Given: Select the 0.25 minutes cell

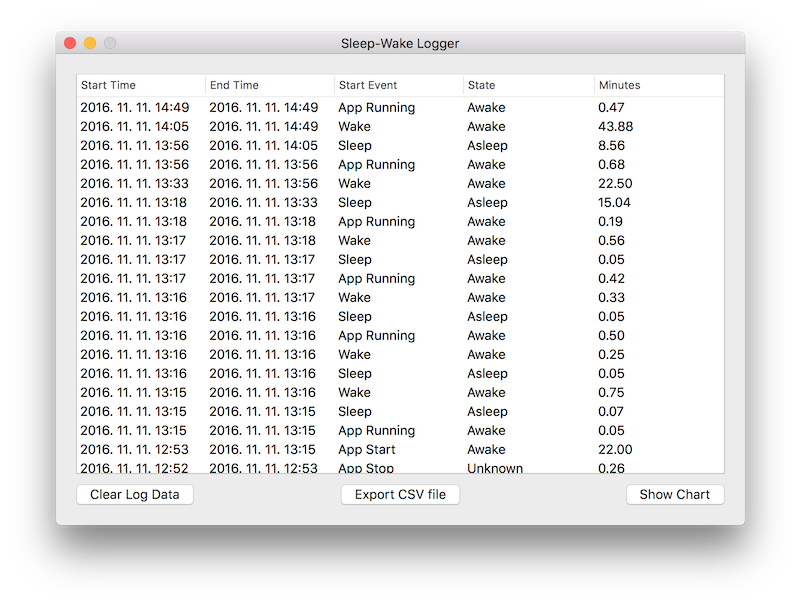Looking at the screenshot, I should pyautogui.click(x=611, y=354).
